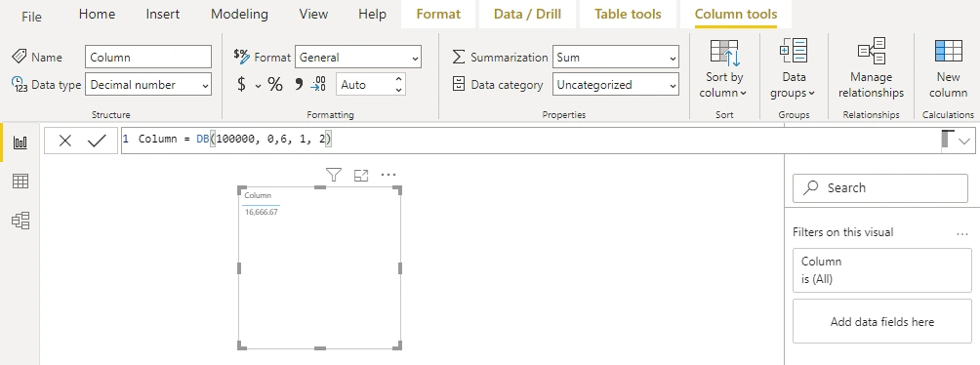The height and width of the screenshot is (365, 980).
Task: Create a New column
Action: coord(948,67)
